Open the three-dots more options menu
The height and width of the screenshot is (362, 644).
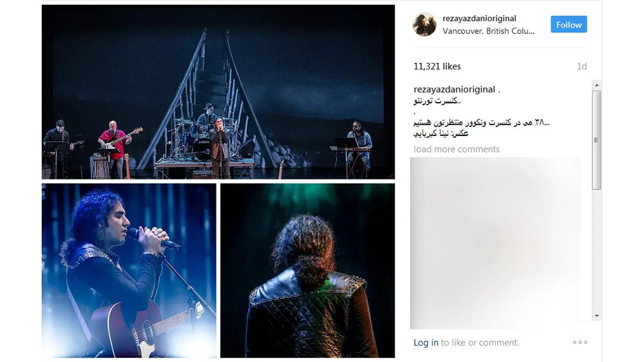[x=580, y=342]
